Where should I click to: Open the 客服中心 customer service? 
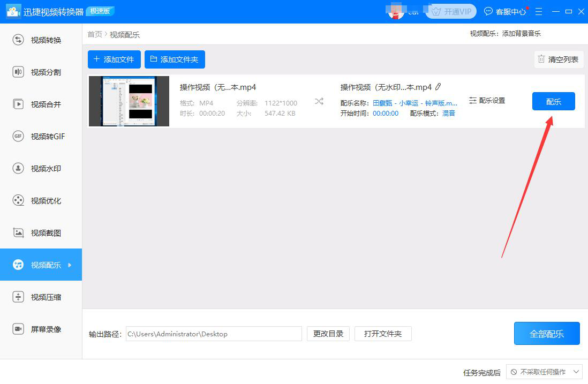click(506, 12)
